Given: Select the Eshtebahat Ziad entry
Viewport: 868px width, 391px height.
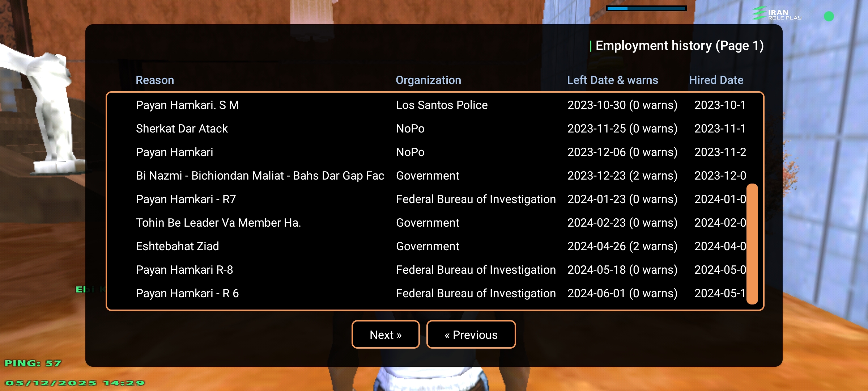Looking at the screenshot, I should click(x=177, y=246).
